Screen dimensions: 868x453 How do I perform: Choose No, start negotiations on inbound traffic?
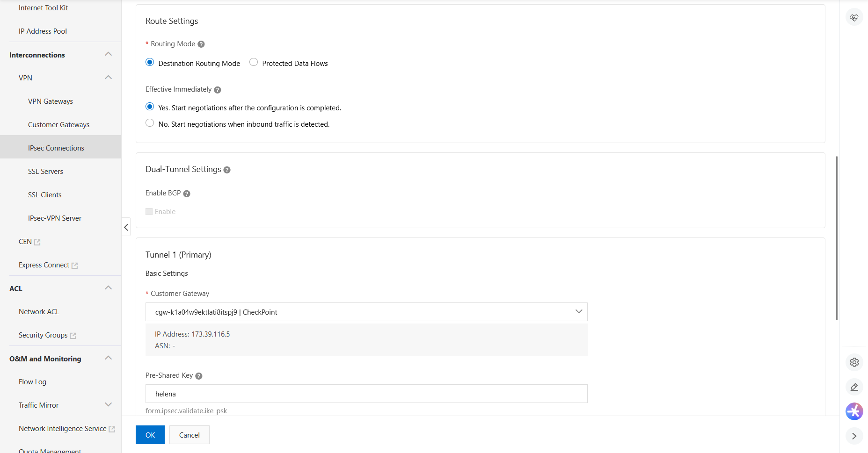tap(150, 123)
